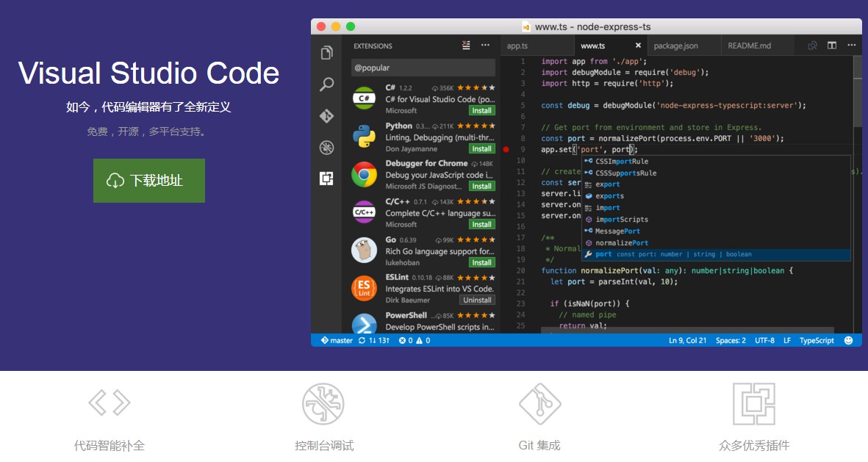This screenshot has width=868, height=462.
Task: Click the PowerShell extension icon
Action: click(365, 324)
